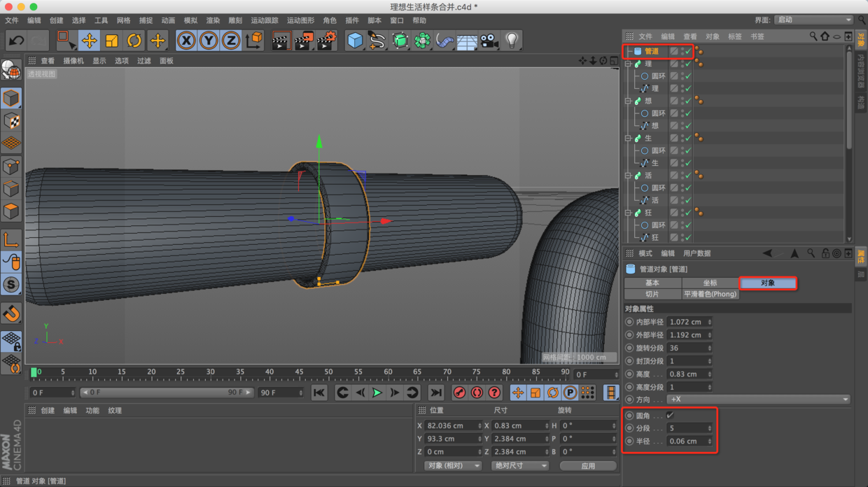
Task: Open render settings gear clapperboard icon
Action: tap(327, 41)
